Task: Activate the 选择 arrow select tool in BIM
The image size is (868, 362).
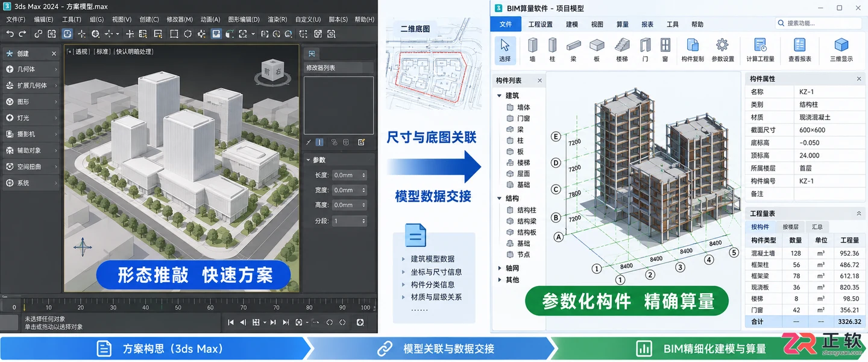Action: tap(505, 49)
